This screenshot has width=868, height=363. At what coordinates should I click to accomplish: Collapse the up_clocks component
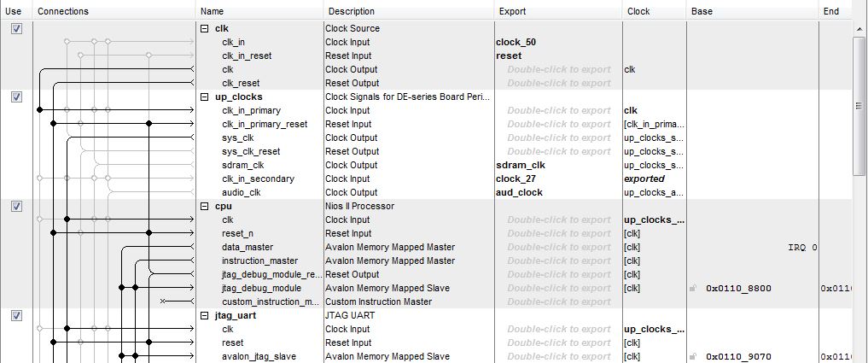coord(204,97)
